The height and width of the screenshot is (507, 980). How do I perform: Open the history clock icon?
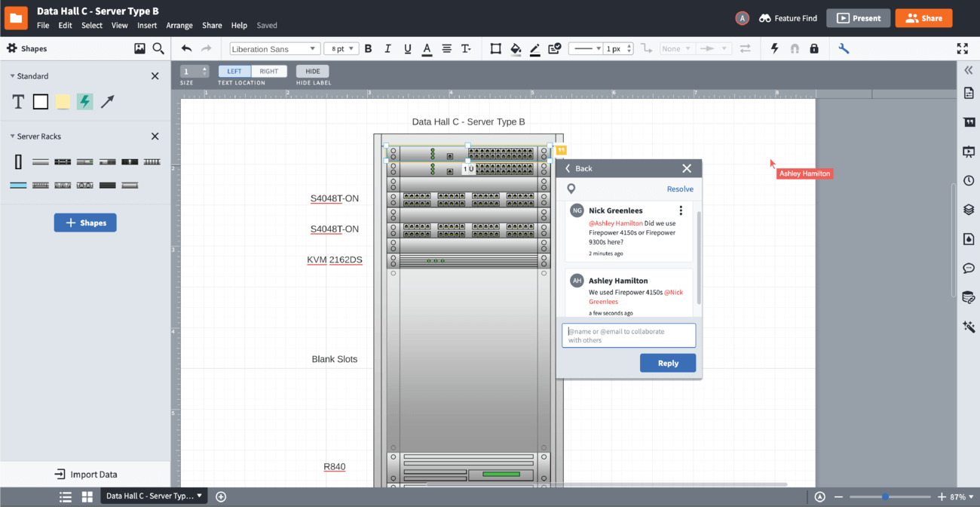[969, 181]
